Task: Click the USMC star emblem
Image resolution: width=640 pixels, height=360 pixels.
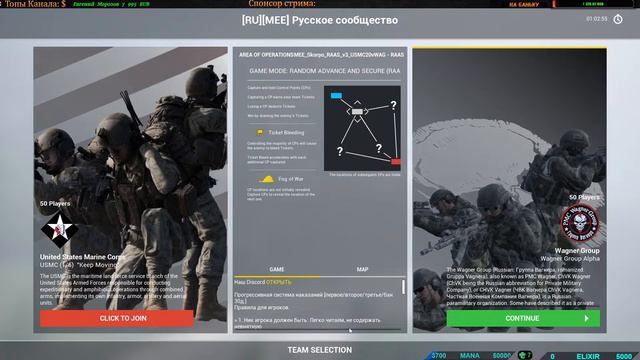Action: [60, 229]
